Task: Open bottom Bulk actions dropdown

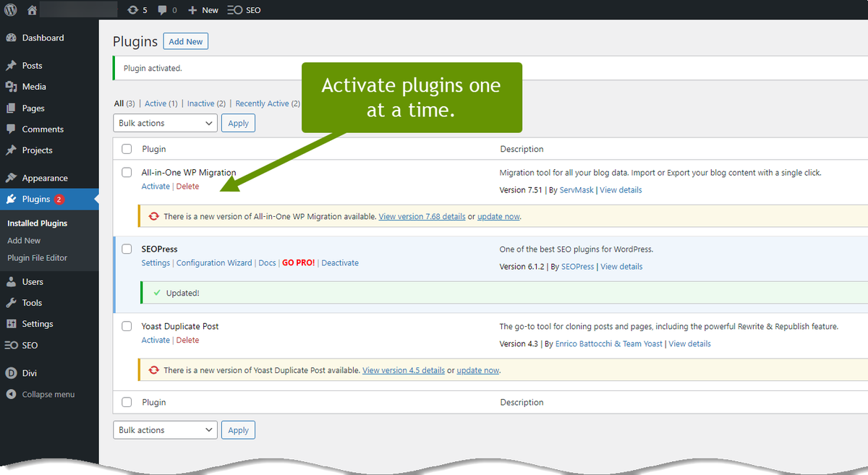Action: point(166,430)
